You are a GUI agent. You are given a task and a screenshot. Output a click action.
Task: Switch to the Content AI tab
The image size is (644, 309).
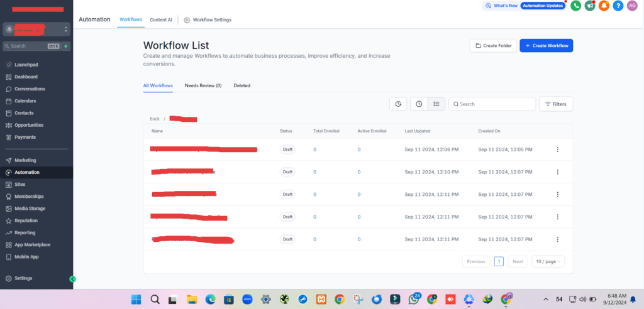click(161, 19)
